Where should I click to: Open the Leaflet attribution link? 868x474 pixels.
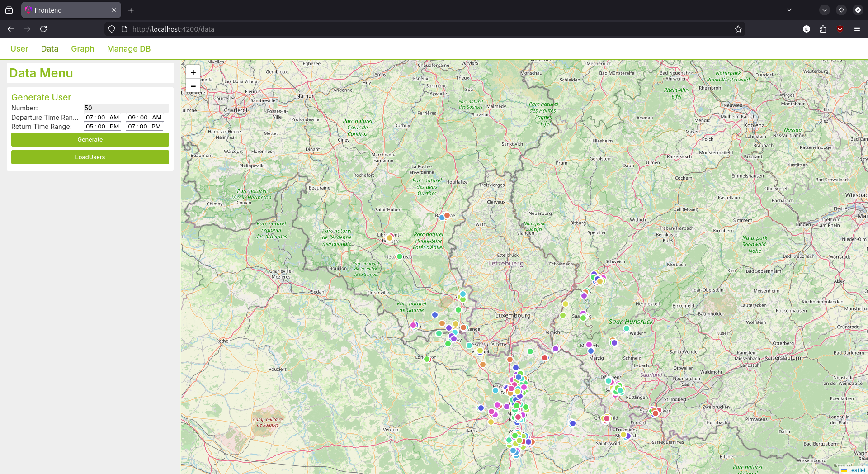click(856, 470)
